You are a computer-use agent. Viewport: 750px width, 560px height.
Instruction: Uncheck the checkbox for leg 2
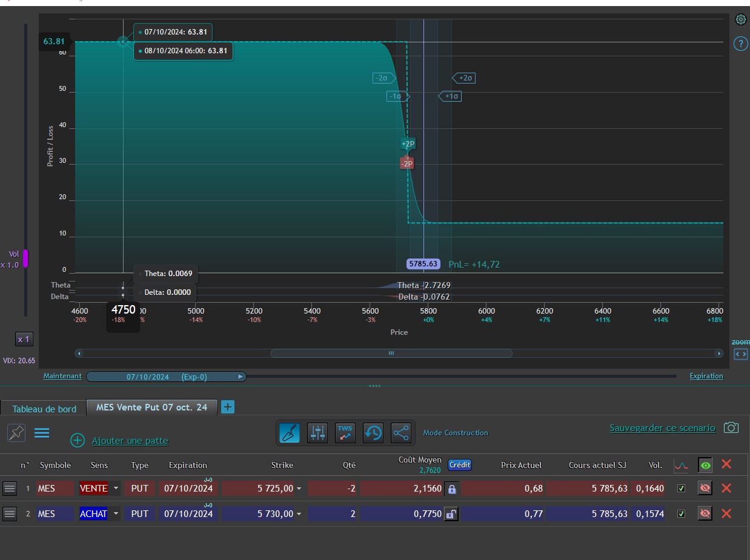(681, 514)
